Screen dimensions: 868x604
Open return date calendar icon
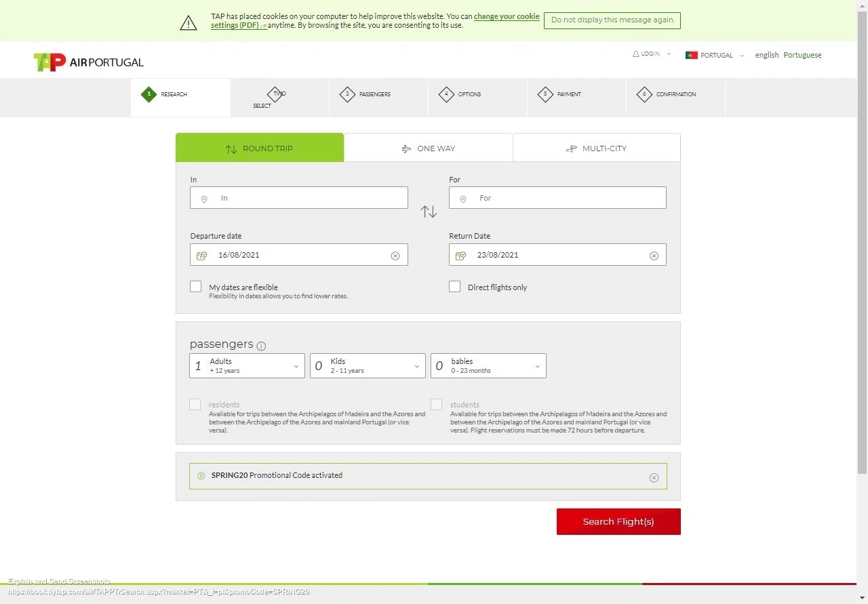[x=460, y=256]
